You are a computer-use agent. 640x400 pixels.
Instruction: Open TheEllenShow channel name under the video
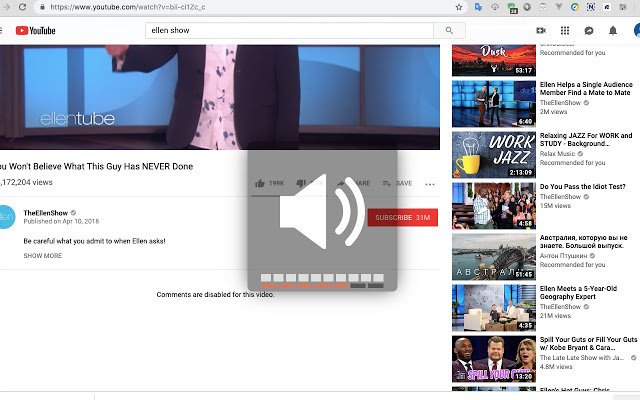point(46,213)
